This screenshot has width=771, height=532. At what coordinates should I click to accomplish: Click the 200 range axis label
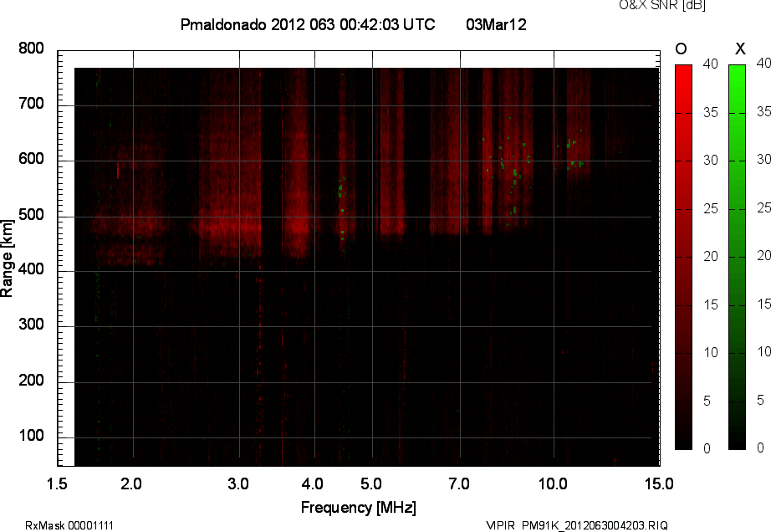coord(32,380)
